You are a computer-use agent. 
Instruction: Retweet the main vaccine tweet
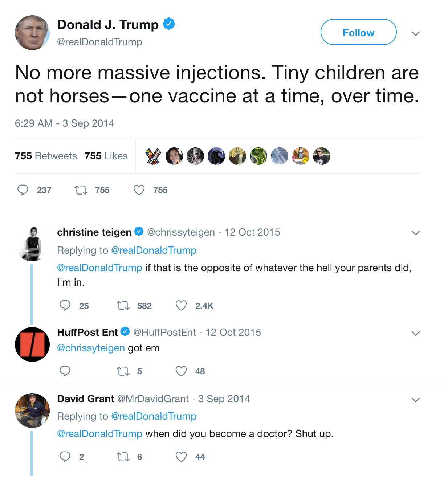coord(81,190)
